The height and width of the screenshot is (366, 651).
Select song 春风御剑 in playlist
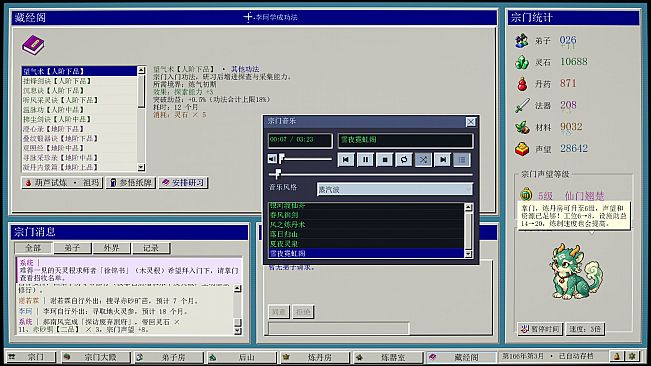pyautogui.click(x=366, y=215)
